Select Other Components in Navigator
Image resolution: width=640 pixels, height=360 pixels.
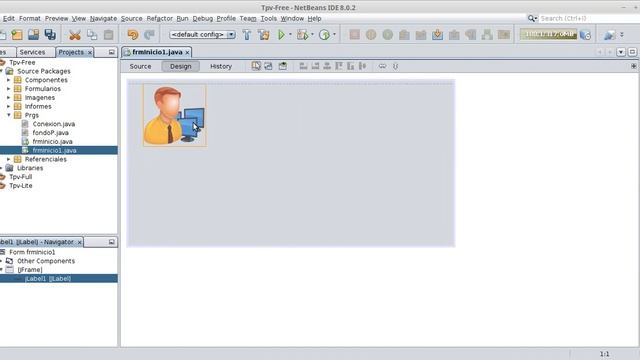[46, 261]
